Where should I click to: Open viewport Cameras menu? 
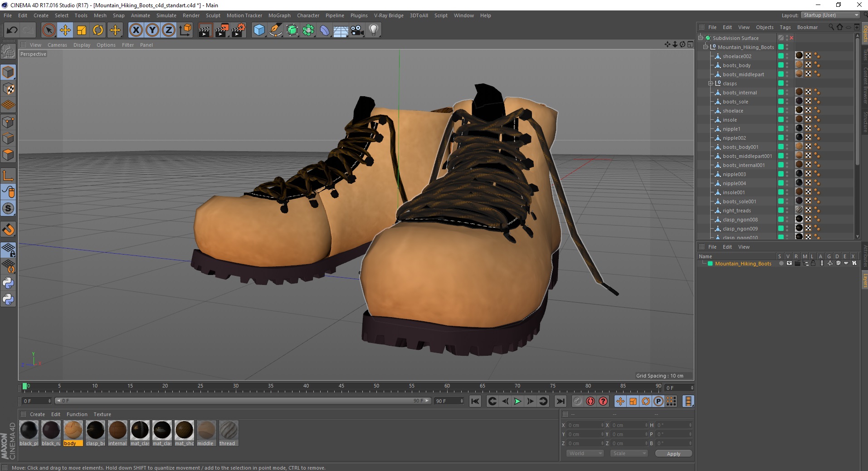coord(57,45)
